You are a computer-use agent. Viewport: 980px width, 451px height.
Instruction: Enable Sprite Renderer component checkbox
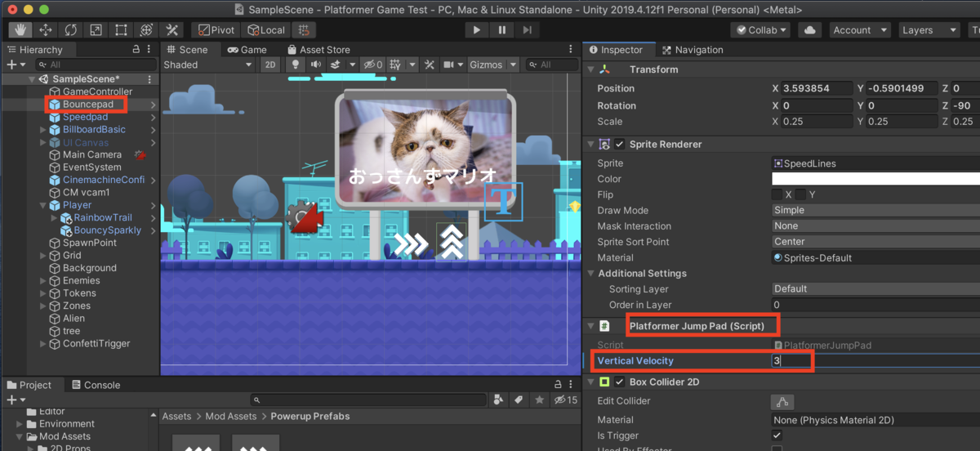(620, 145)
